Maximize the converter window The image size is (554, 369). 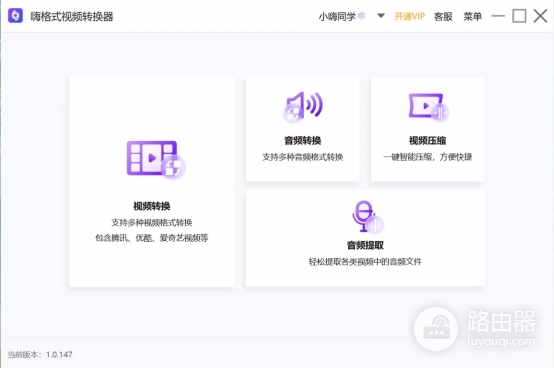[519, 16]
